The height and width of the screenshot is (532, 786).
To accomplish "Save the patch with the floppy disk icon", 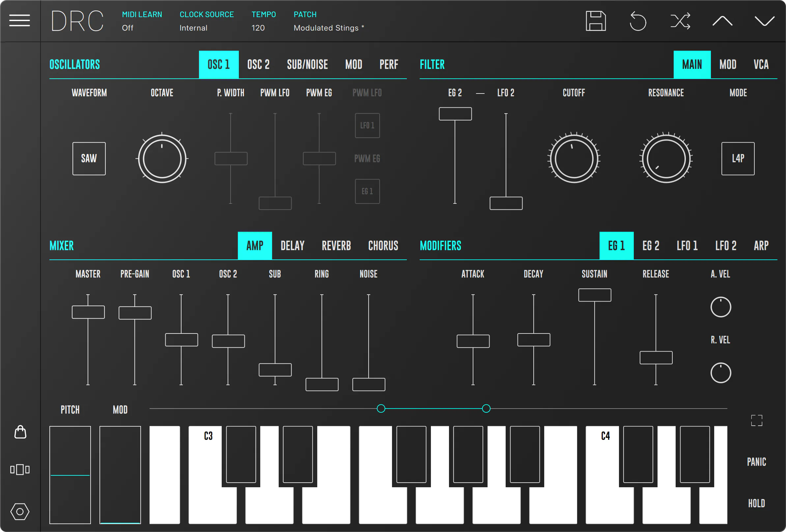I will click(x=596, y=21).
